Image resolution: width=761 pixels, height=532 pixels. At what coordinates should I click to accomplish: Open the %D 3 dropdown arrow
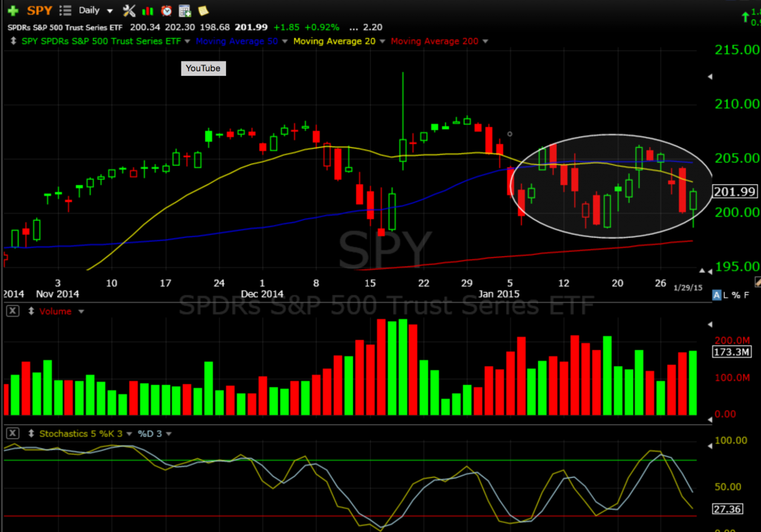click(x=169, y=434)
